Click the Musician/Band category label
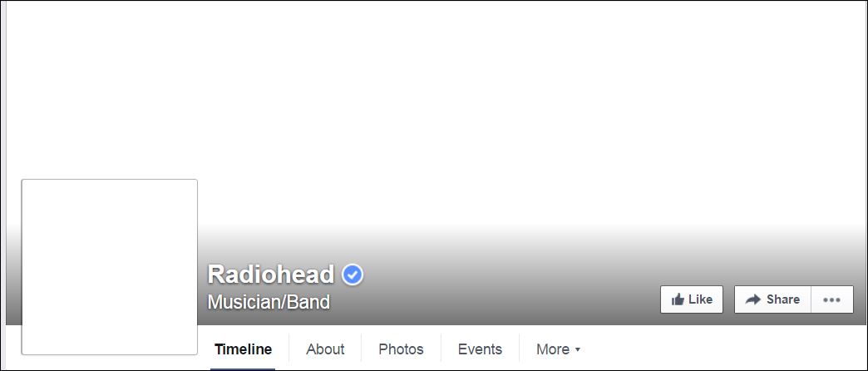This screenshot has width=868, height=371. [269, 302]
